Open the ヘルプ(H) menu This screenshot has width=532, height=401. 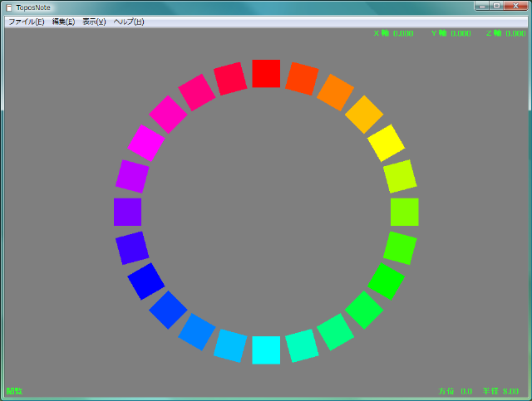point(129,22)
